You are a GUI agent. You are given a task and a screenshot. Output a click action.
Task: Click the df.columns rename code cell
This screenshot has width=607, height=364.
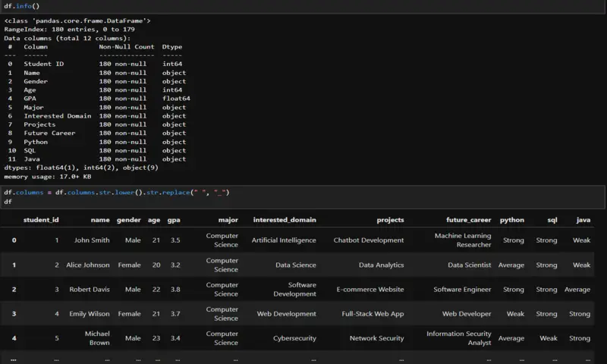[303, 197]
